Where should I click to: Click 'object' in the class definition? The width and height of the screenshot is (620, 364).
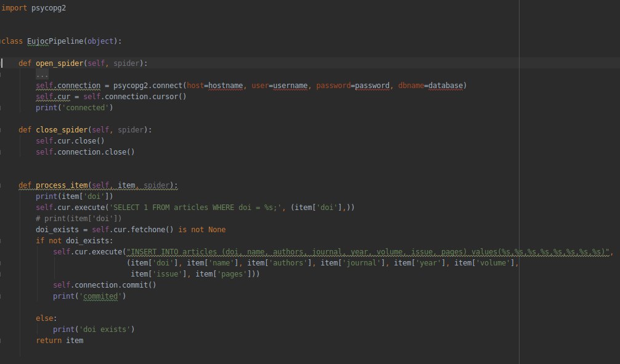pyautogui.click(x=100, y=41)
